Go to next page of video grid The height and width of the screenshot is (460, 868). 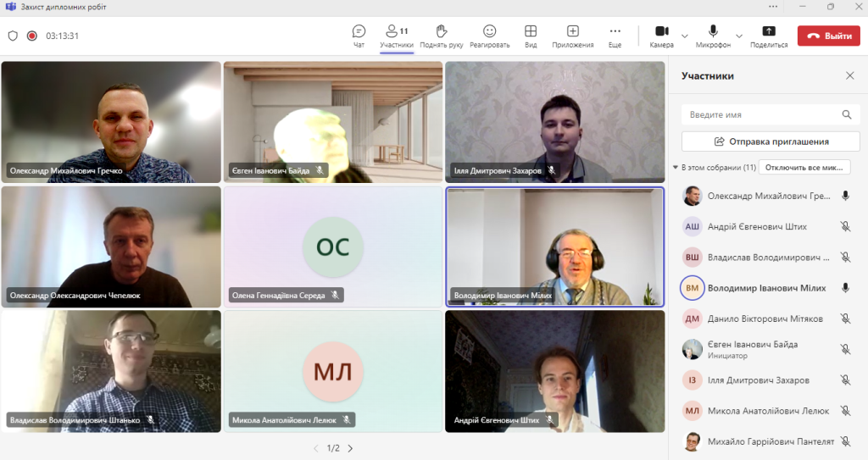(350, 448)
